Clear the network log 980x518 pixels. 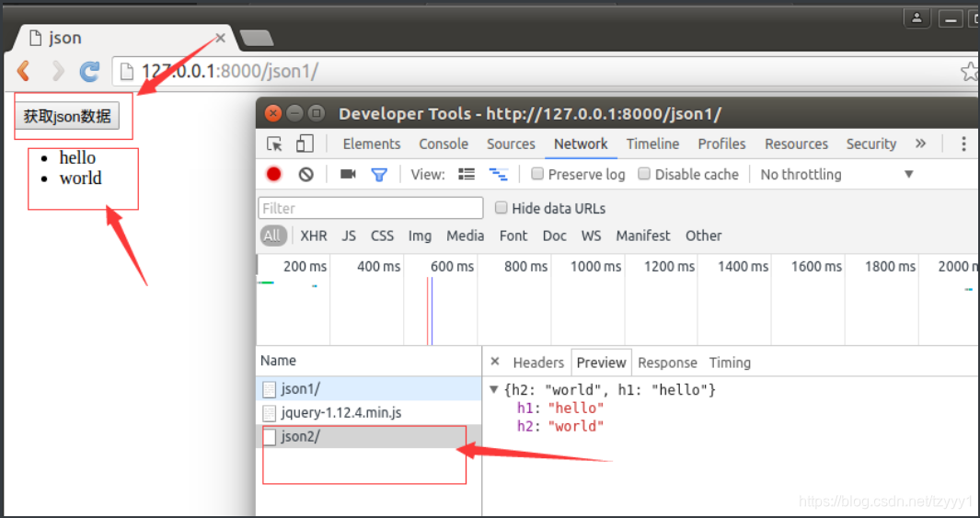click(x=306, y=174)
